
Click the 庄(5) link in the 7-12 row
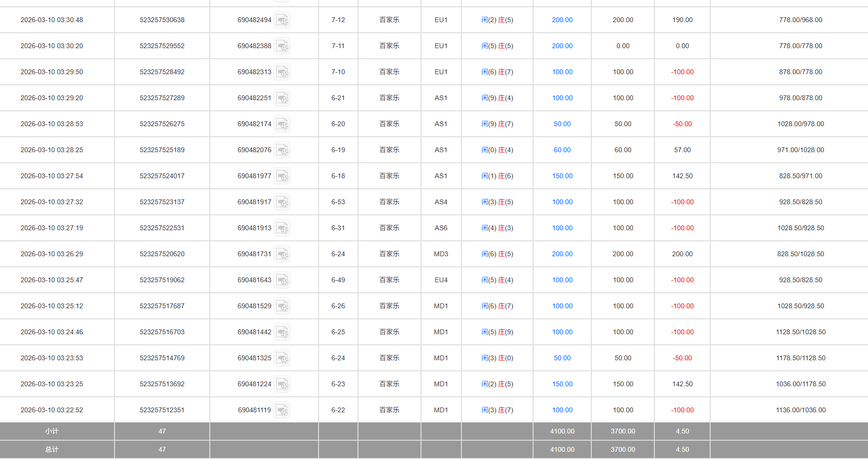[x=505, y=20]
